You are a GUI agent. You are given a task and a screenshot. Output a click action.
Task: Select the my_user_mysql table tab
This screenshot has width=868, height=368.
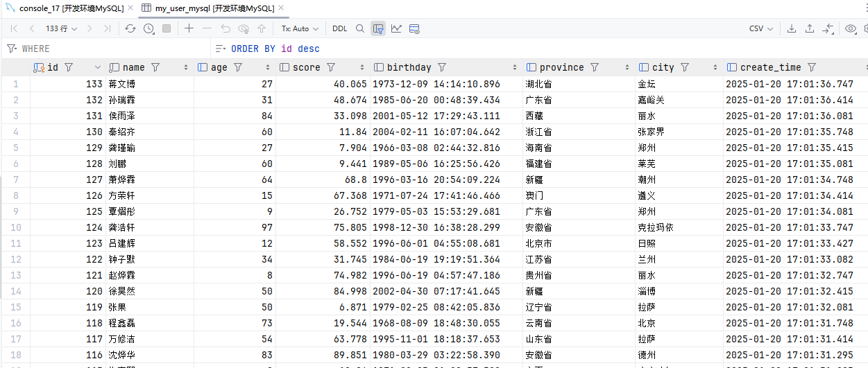point(208,8)
